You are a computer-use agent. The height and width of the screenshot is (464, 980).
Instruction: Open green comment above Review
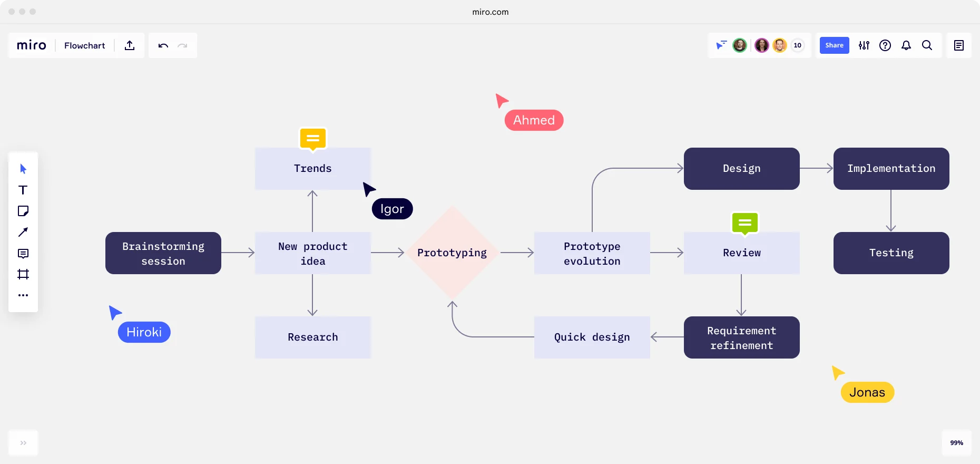tap(745, 223)
